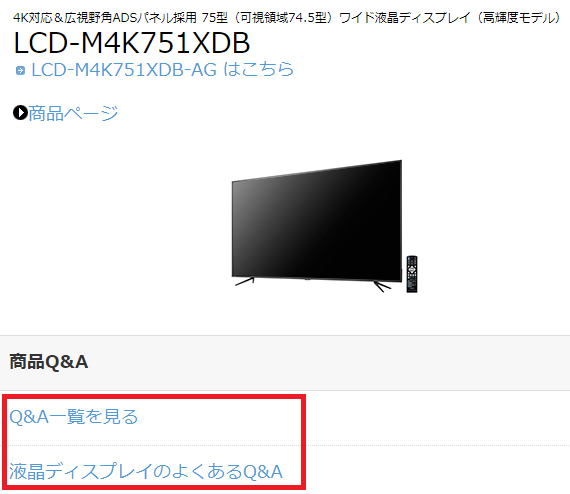Click the 4K対応 text in the subtitle
Image resolution: width=570 pixels, height=494 pixels.
tap(33, 17)
